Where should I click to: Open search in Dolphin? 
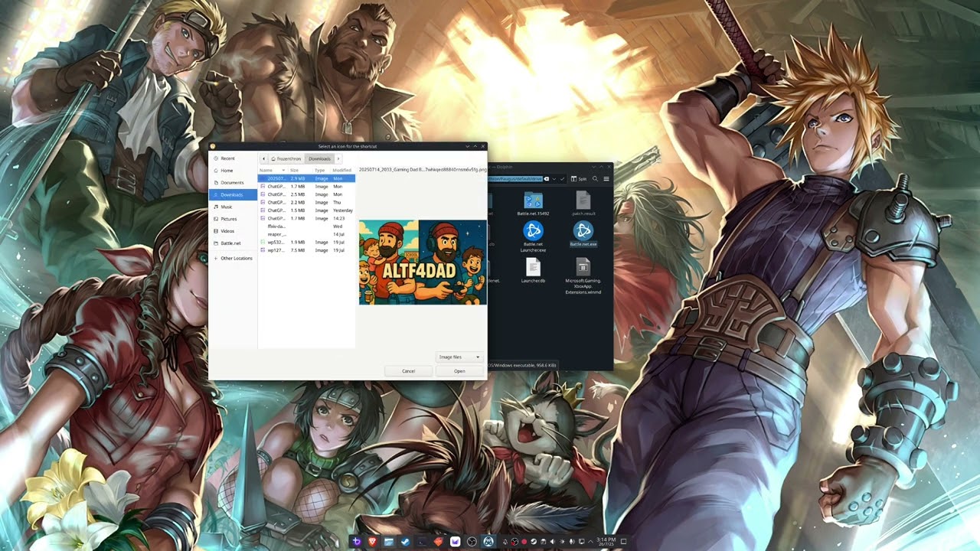(595, 179)
